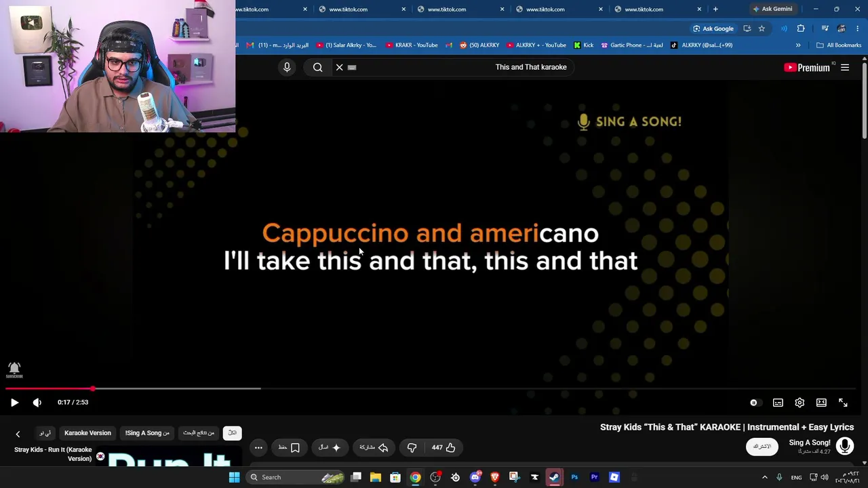This screenshot has height=488, width=868.
Task: Open Steam from the taskbar
Action: pyautogui.click(x=554, y=477)
